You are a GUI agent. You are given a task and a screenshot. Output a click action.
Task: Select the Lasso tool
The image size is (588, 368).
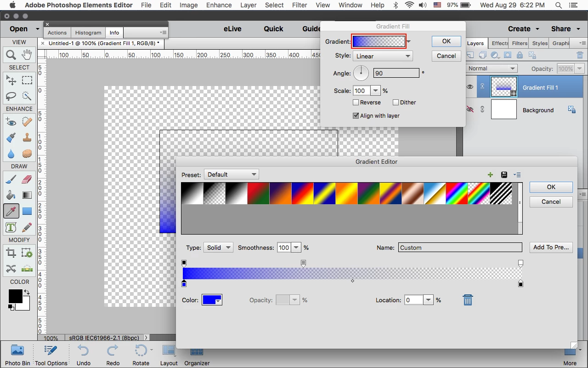click(11, 96)
